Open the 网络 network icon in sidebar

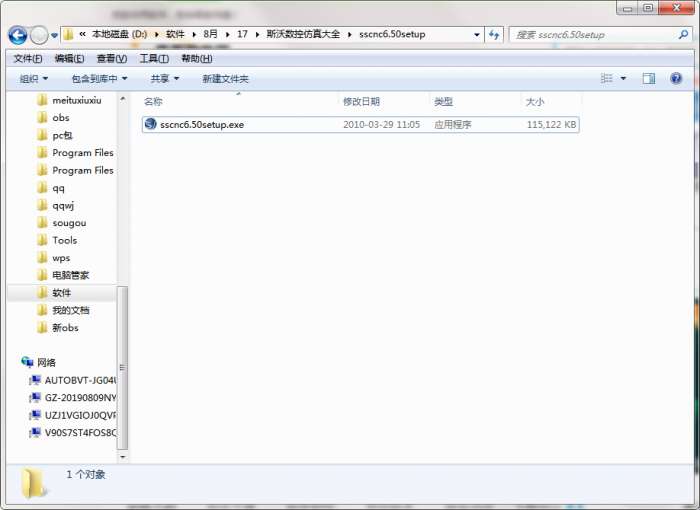coord(27,362)
